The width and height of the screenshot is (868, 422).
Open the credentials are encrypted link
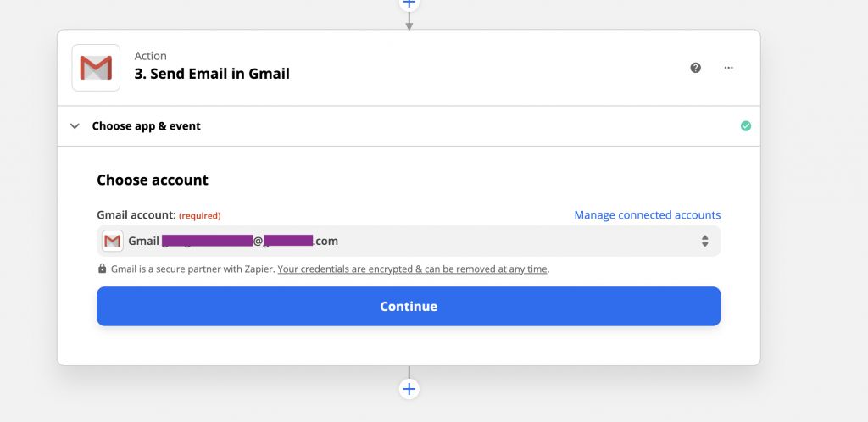click(x=413, y=269)
